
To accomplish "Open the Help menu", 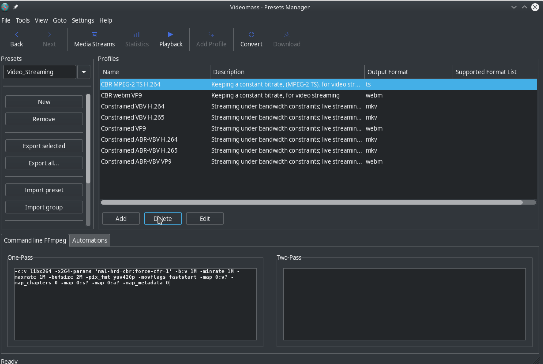I will (106, 20).
